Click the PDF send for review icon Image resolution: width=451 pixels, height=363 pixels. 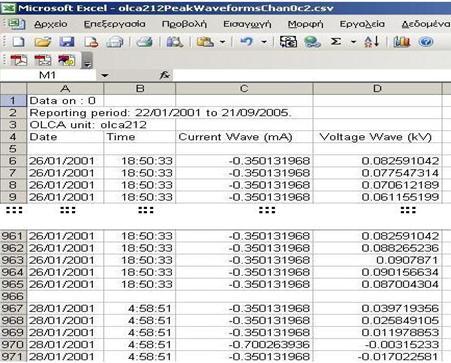click(67, 60)
